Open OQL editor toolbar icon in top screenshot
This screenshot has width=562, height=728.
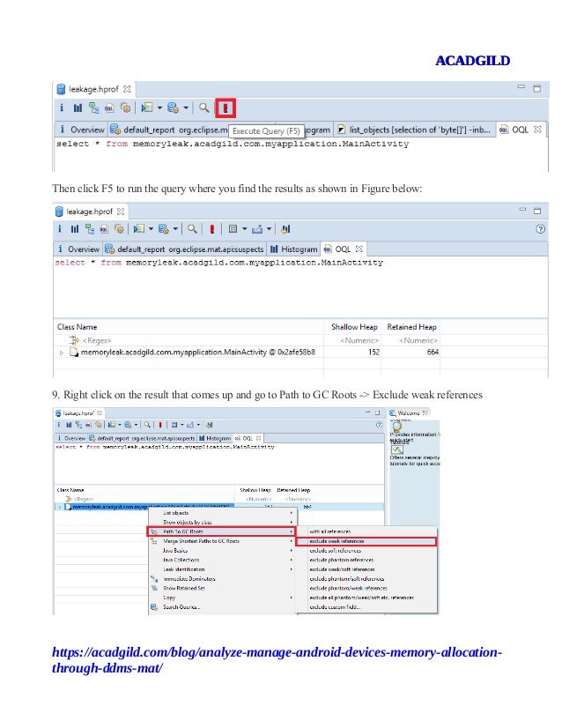coord(109,108)
